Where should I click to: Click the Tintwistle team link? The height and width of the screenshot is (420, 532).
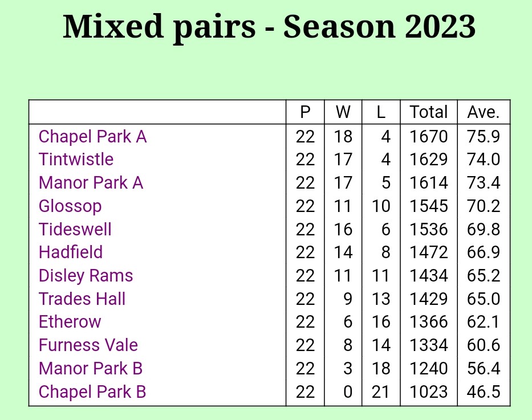pyautogui.click(x=76, y=160)
